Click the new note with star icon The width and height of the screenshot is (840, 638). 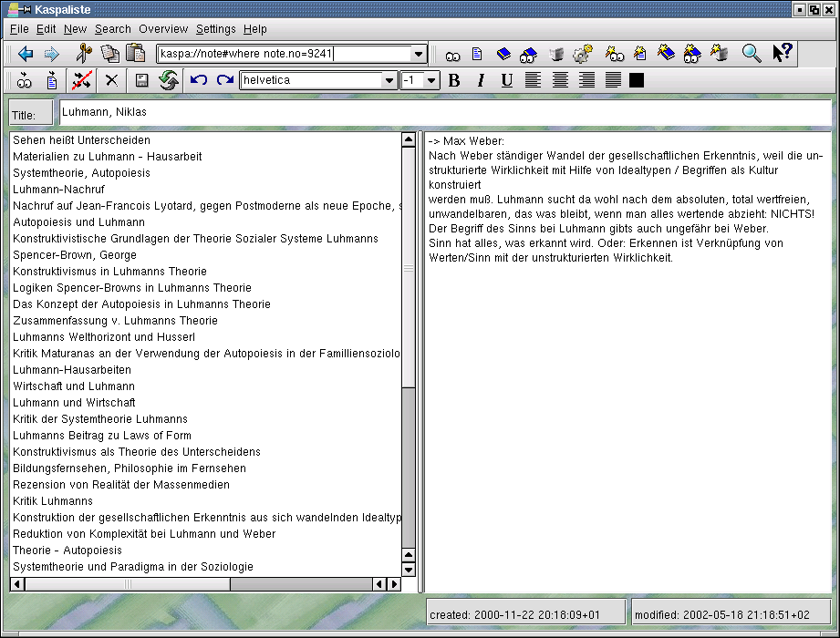(x=639, y=53)
